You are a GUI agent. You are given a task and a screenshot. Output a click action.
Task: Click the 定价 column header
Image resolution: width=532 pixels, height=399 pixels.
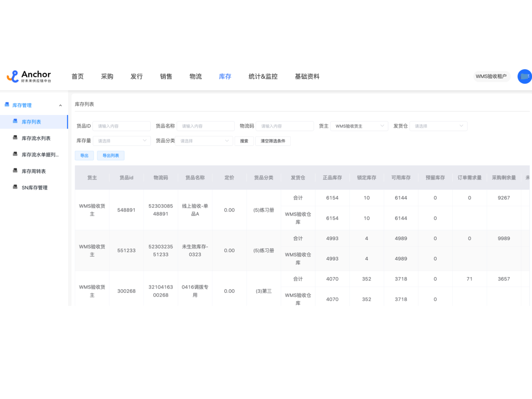(x=229, y=178)
